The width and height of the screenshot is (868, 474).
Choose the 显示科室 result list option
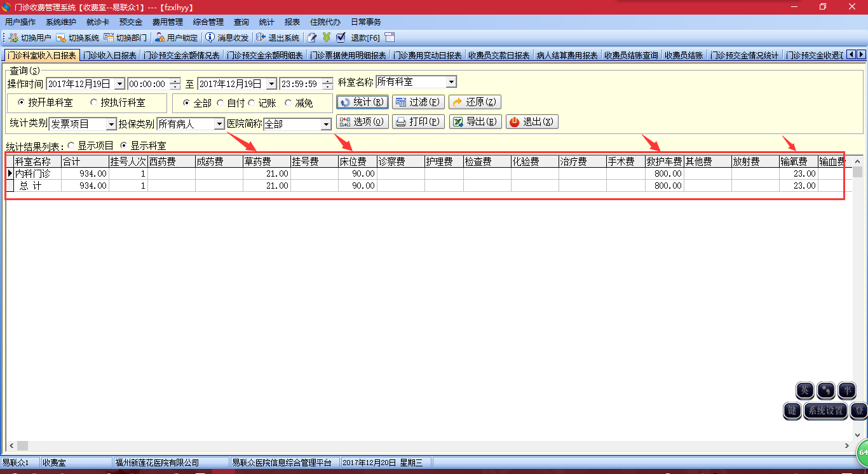pyautogui.click(x=124, y=146)
